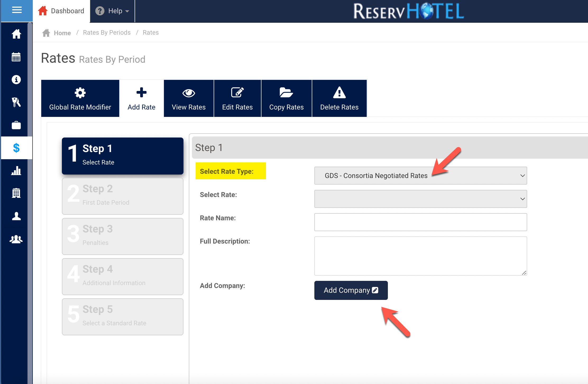Click the Full Description text area
588x384 pixels.
click(x=420, y=256)
